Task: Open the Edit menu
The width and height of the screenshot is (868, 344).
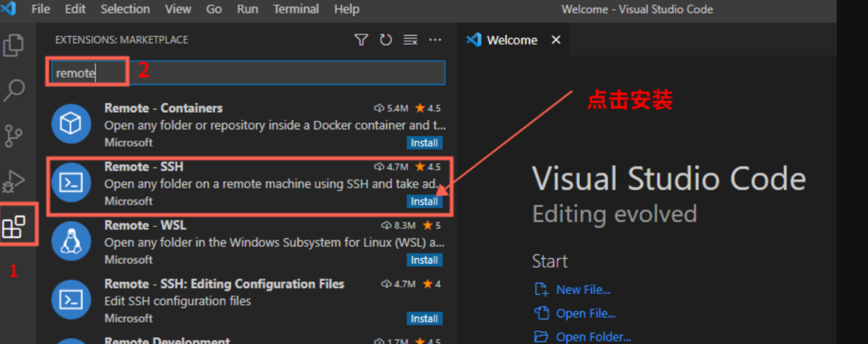Action: (75, 9)
